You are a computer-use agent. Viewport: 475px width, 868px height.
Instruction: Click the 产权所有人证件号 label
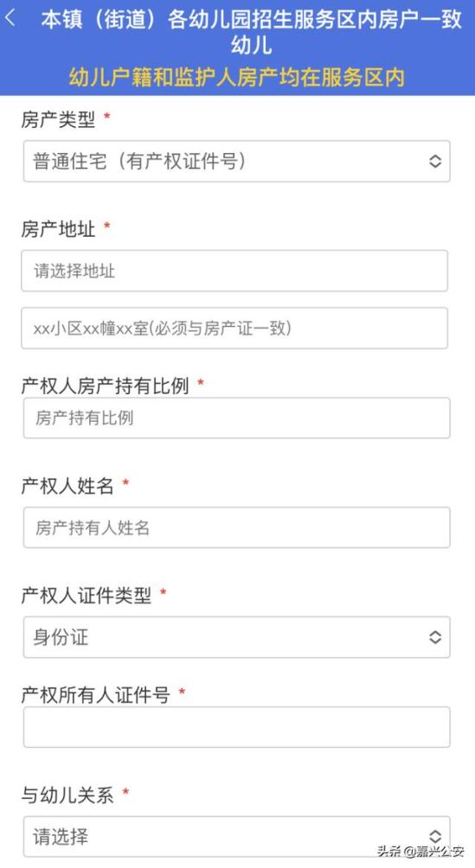95,695
